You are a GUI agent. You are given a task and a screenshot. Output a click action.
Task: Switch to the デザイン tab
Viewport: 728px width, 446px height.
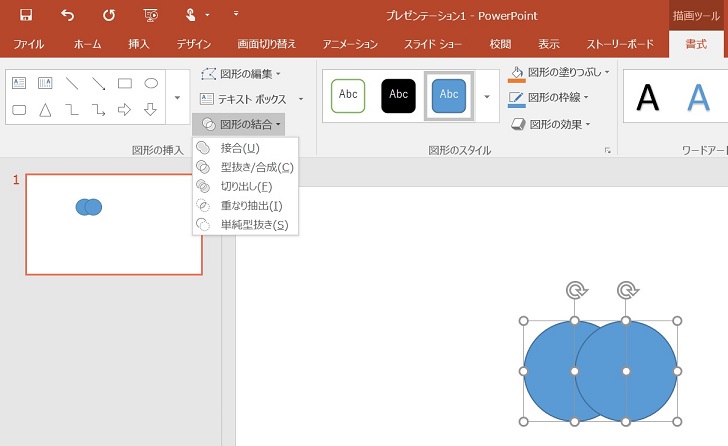194,44
